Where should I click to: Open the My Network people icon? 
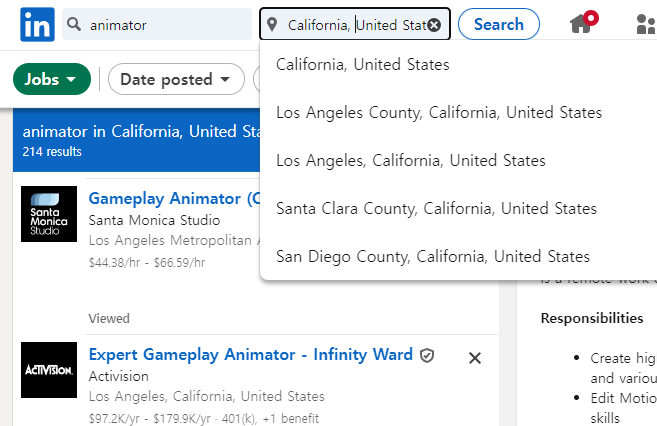646,24
